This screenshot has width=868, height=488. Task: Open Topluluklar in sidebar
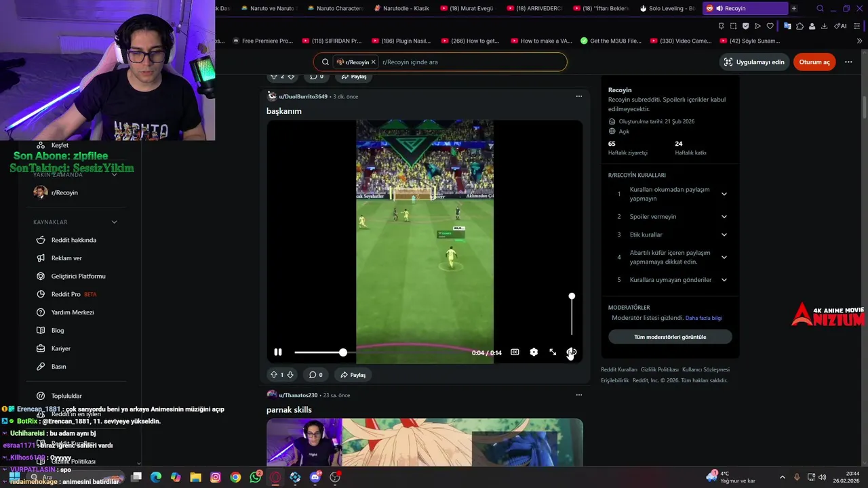pyautogui.click(x=66, y=396)
